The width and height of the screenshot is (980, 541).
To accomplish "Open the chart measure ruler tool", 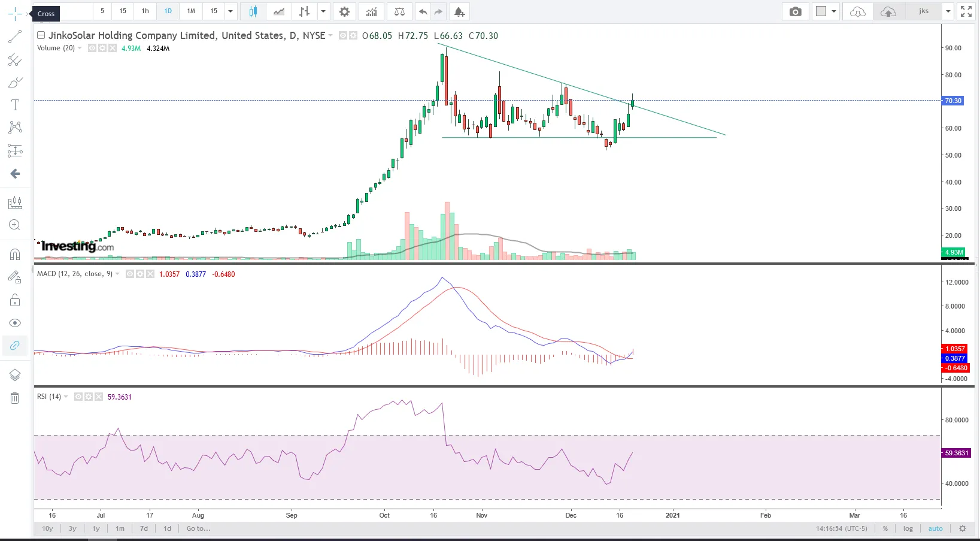I will [x=15, y=203].
